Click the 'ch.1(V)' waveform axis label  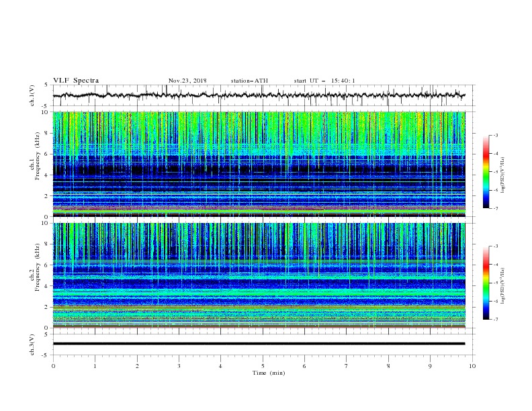pos(32,95)
